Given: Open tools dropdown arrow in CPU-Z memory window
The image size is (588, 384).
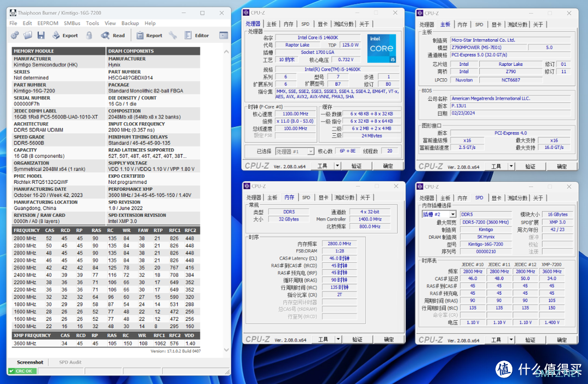Looking at the screenshot, I should pos(338,339).
